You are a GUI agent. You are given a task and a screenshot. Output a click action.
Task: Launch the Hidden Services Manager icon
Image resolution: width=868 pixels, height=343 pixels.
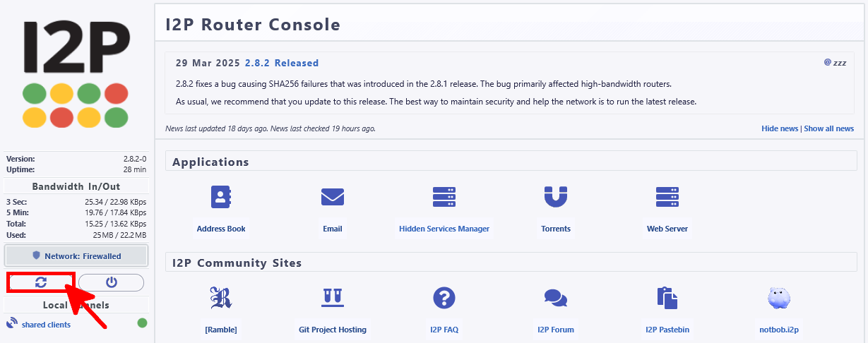tap(444, 197)
